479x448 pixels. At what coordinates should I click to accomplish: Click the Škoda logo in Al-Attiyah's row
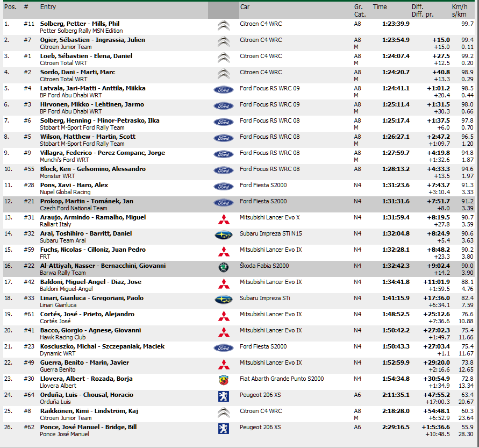coord(223,267)
